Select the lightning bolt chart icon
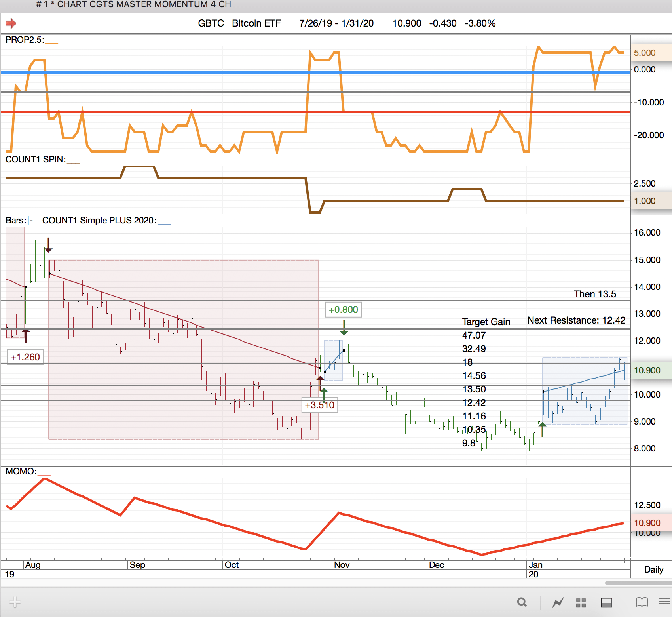This screenshot has height=617, width=672. [558, 603]
